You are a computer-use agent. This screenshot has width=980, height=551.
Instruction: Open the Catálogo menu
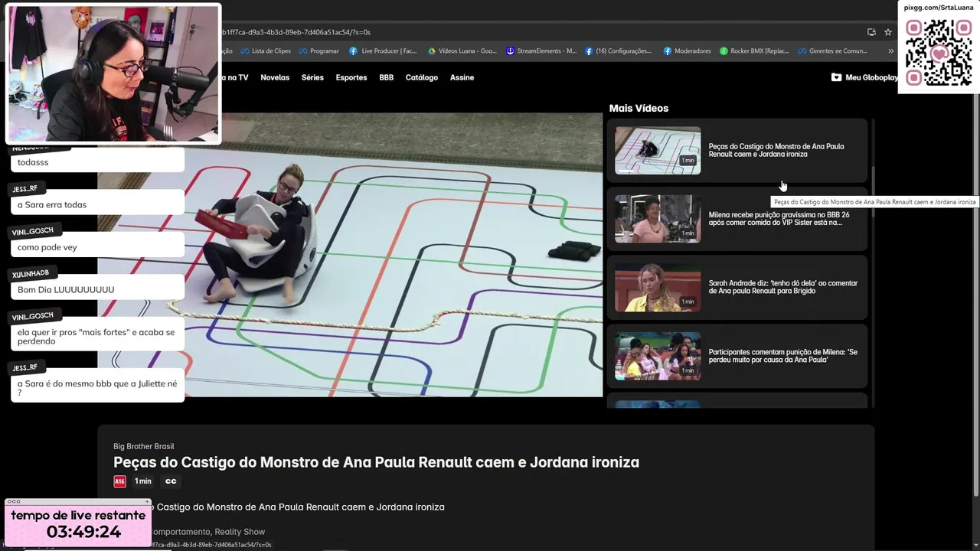pos(422,77)
